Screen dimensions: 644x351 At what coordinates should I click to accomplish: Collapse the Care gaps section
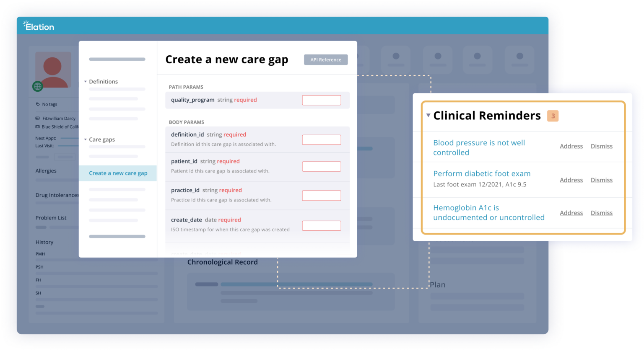tap(86, 139)
